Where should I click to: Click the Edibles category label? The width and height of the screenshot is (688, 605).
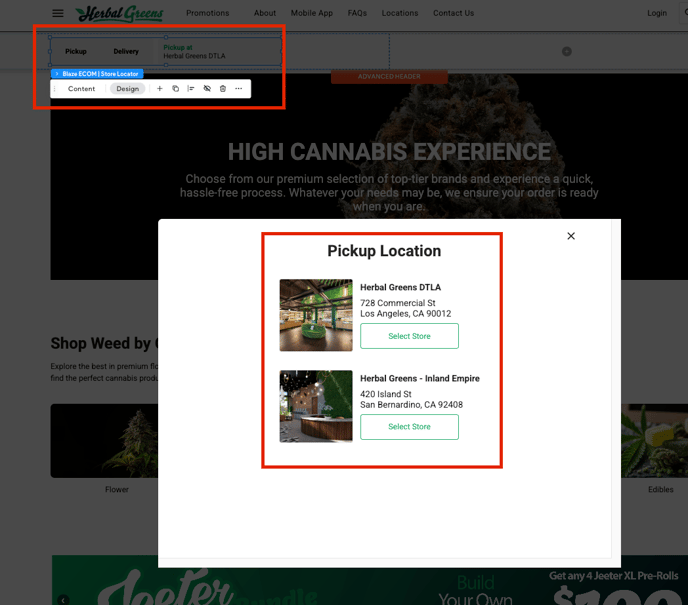[x=660, y=490]
